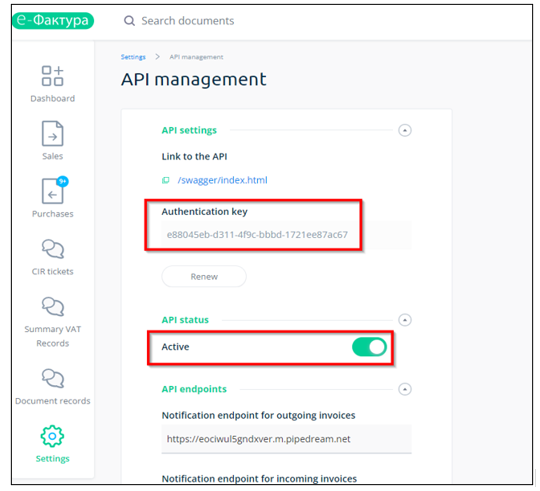Open the Dashboard icon in sidebar

click(x=52, y=76)
